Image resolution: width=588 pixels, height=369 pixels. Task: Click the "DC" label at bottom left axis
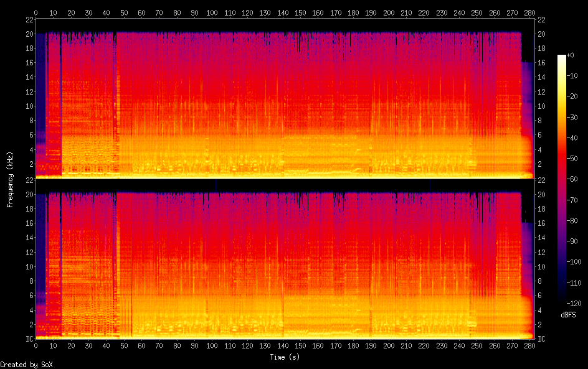coord(28,339)
